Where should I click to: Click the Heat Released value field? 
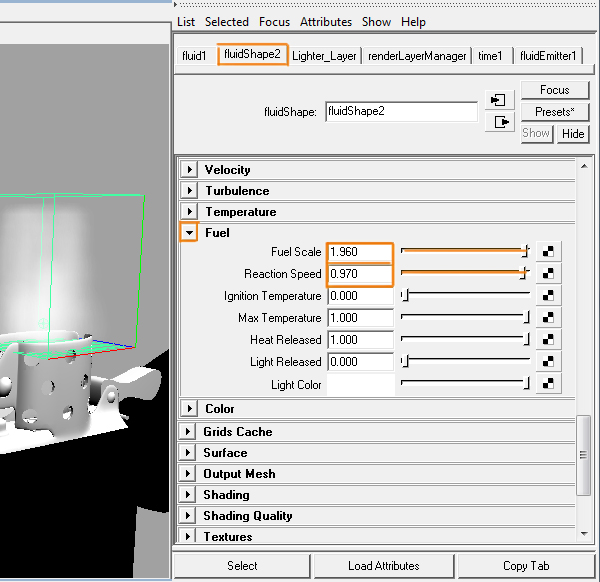click(x=360, y=340)
